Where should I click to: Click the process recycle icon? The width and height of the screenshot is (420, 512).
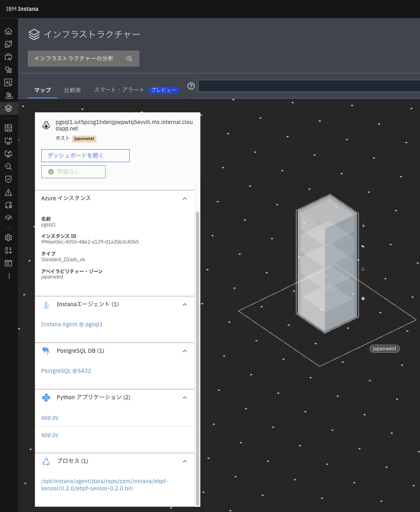click(x=46, y=461)
